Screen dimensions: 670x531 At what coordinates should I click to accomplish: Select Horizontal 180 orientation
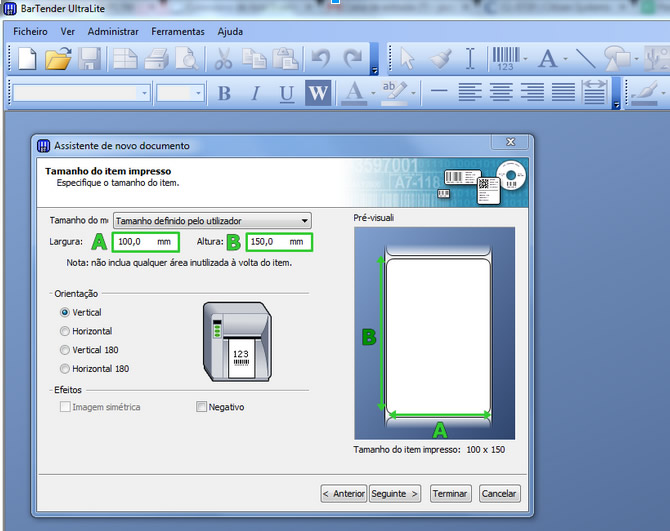tap(66, 369)
